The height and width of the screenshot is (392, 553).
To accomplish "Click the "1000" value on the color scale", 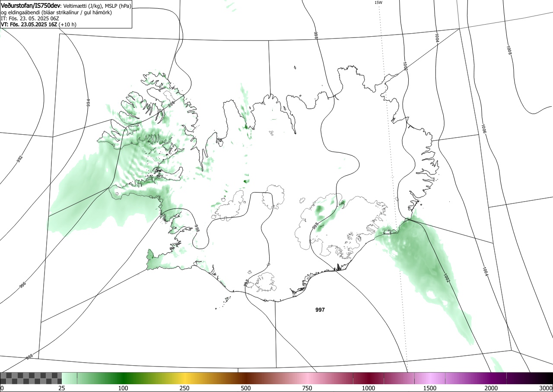I will (369, 388).
